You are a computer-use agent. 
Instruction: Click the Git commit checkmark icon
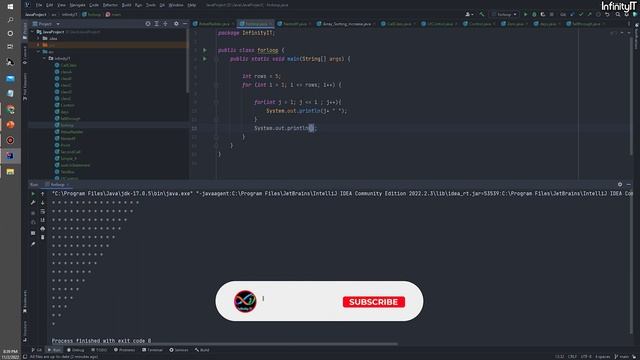(x=581, y=14)
